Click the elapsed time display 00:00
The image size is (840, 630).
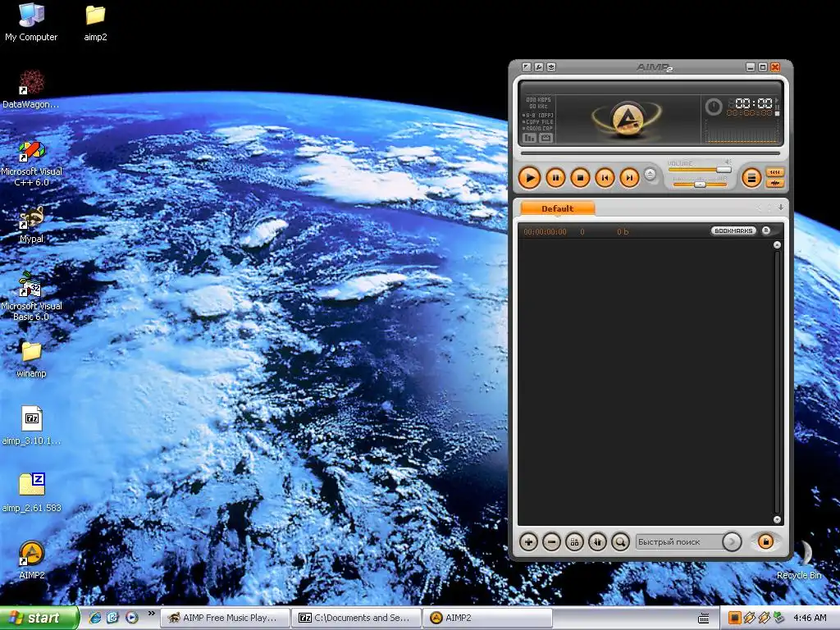click(x=753, y=103)
